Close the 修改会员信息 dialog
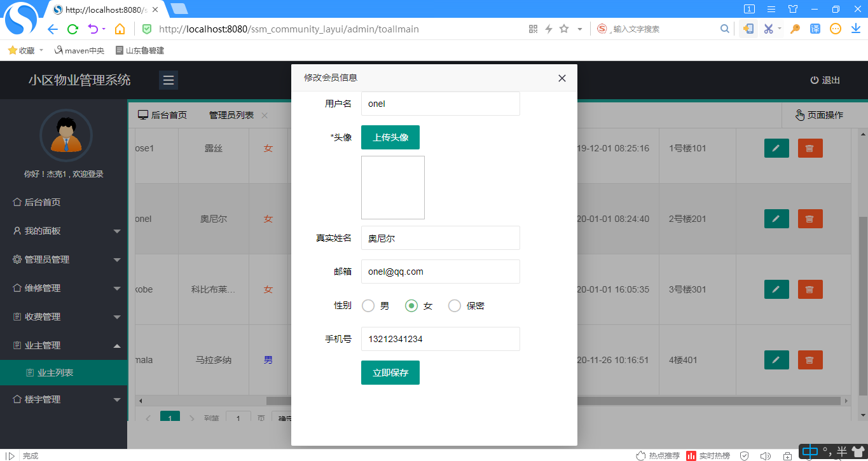 click(562, 78)
